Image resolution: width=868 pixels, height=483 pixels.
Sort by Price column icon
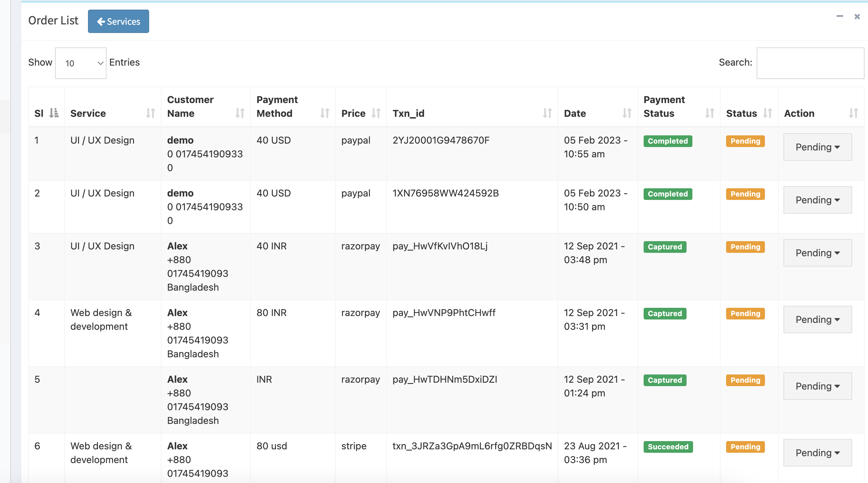376,113
